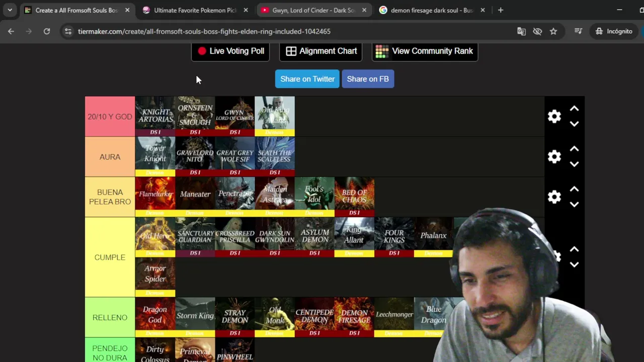Move 20/10 Y GOD tier down

574,124
